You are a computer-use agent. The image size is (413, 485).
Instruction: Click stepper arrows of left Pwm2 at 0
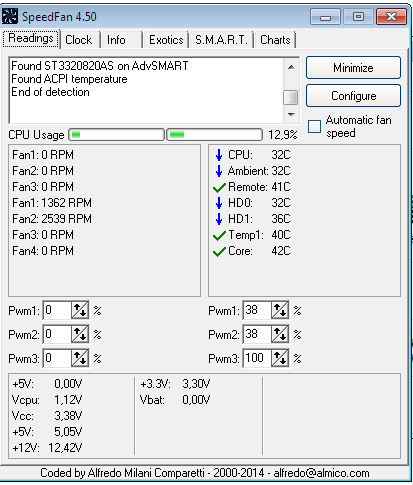pos(80,334)
